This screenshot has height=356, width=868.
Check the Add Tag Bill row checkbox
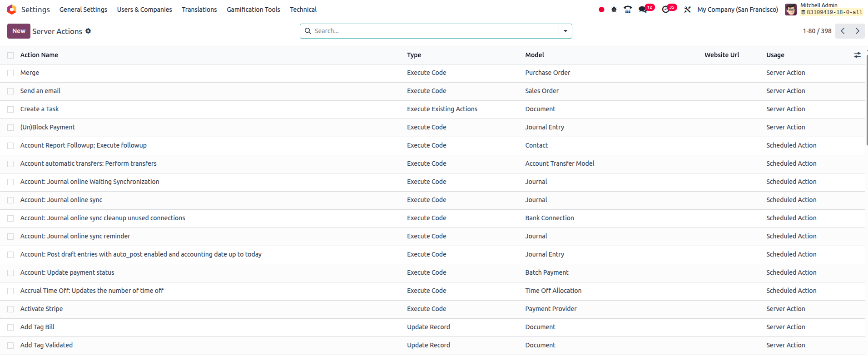click(x=10, y=327)
